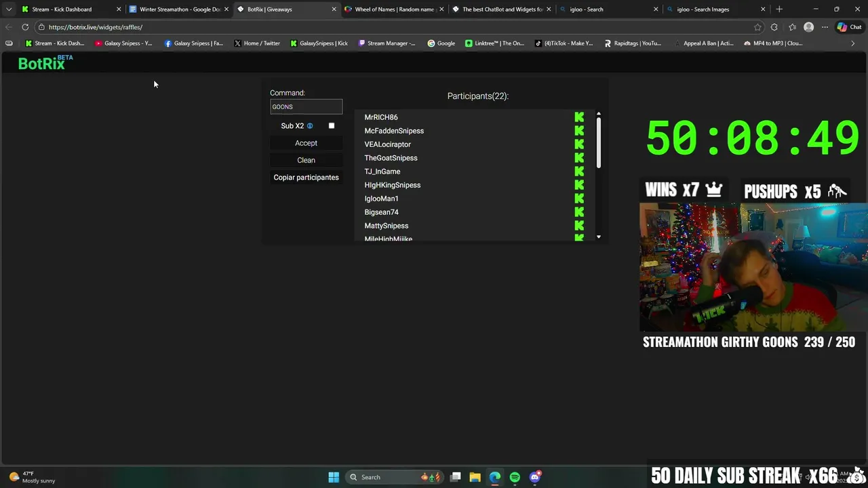Click the Command input field with GOONS

point(306,106)
